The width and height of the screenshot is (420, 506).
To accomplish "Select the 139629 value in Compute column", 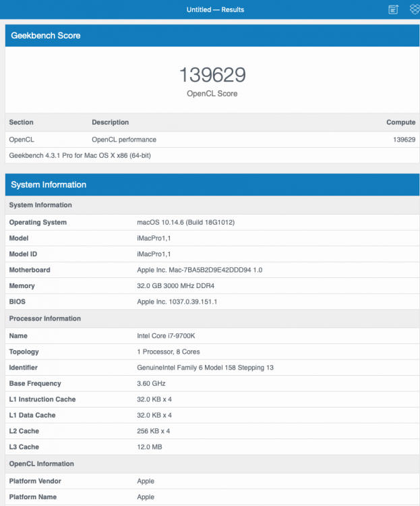I will 404,140.
